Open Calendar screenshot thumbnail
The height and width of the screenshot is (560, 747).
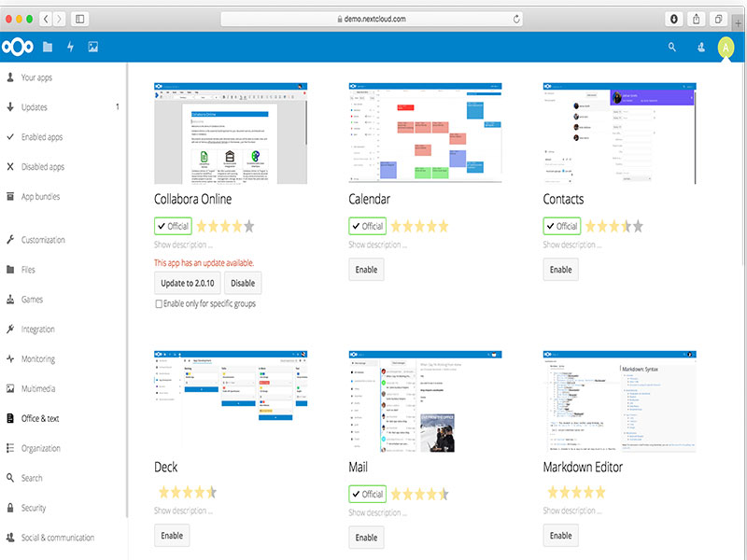tap(425, 133)
